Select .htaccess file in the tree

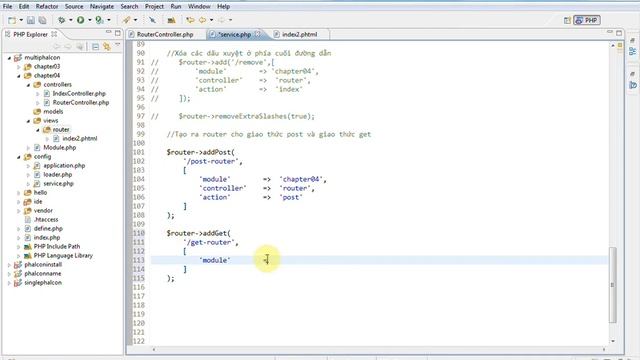pos(46,220)
